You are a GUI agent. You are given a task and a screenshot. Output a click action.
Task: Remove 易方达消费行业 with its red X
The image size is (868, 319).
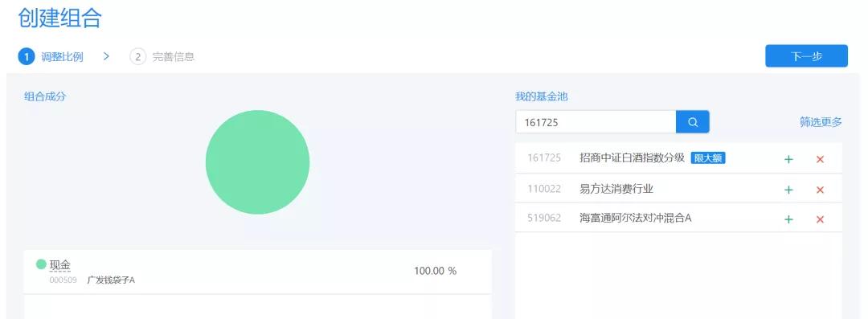pyautogui.click(x=821, y=190)
